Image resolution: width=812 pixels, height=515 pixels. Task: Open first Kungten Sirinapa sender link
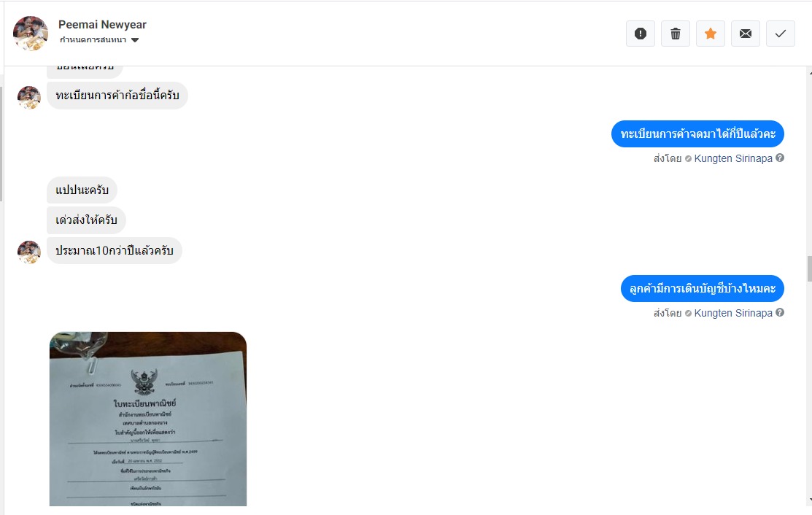click(x=732, y=158)
